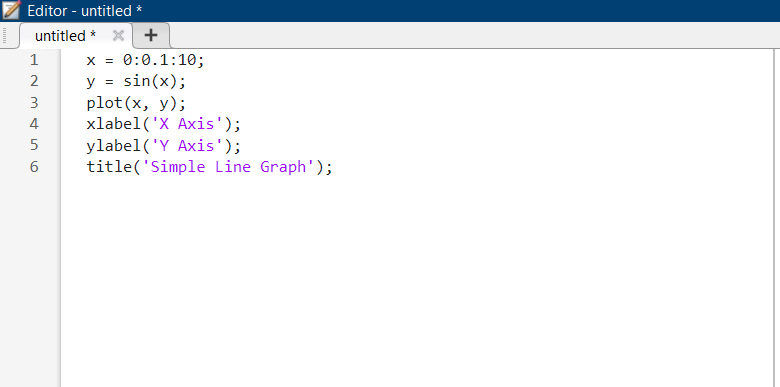Image resolution: width=780 pixels, height=387 pixels.
Task: Click the 'Editor - untitled *' title text
Action: pos(85,10)
